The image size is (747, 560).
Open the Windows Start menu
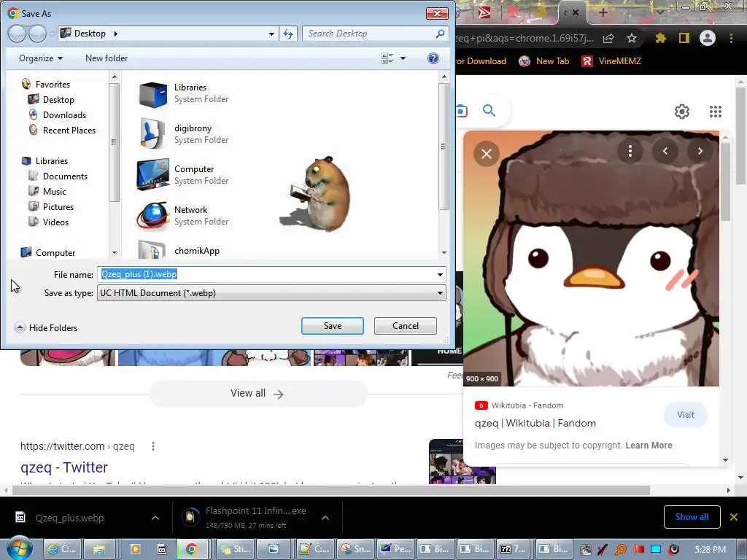coord(18,548)
